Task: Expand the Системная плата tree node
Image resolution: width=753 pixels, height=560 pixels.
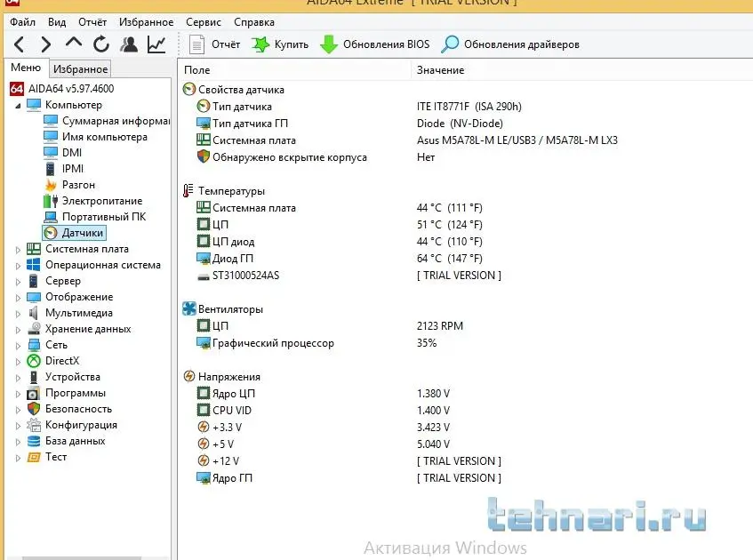Action: pos(18,250)
